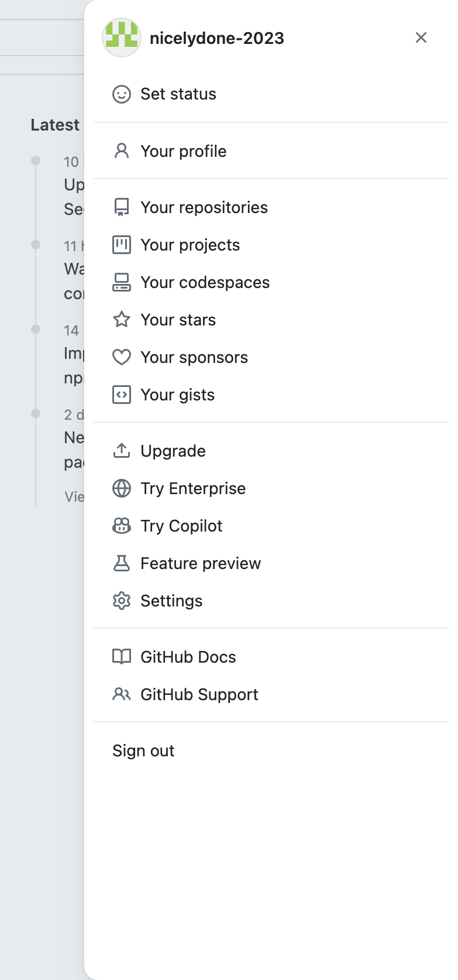458x980 pixels.
Task: Click the Your projects board icon
Action: click(x=122, y=245)
